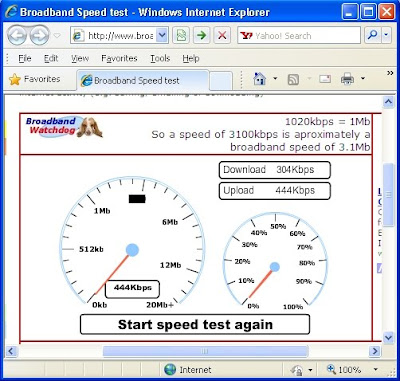Click the Compatibility View page icon

[x=181, y=35]
